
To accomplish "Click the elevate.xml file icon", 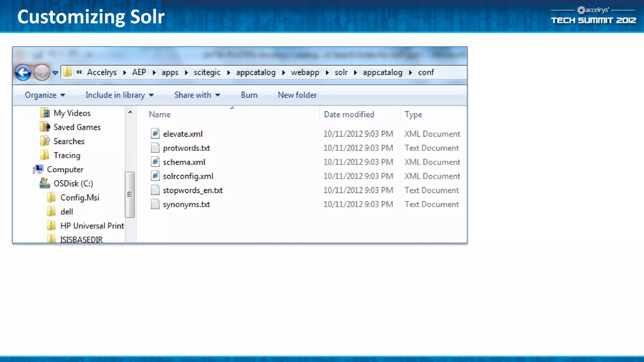I will pyautogui.click(x=155, y=134).
